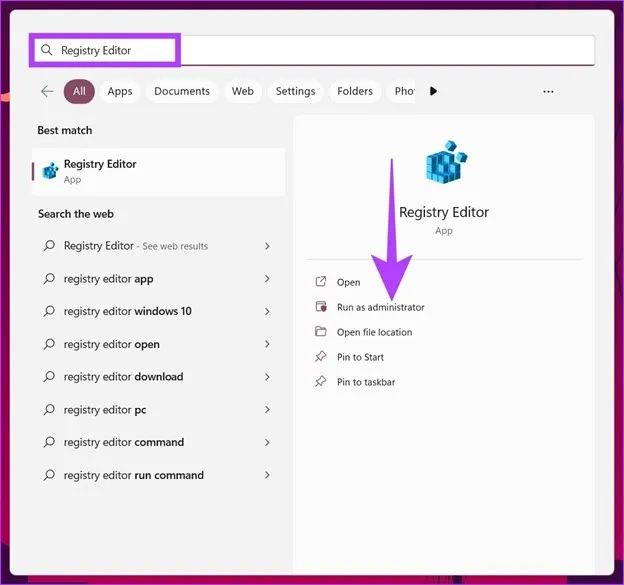The width and height of the screenshot is (624, 585).
Task: Expand chevron for 'registry editor open'
Action: tap(267, 344)
